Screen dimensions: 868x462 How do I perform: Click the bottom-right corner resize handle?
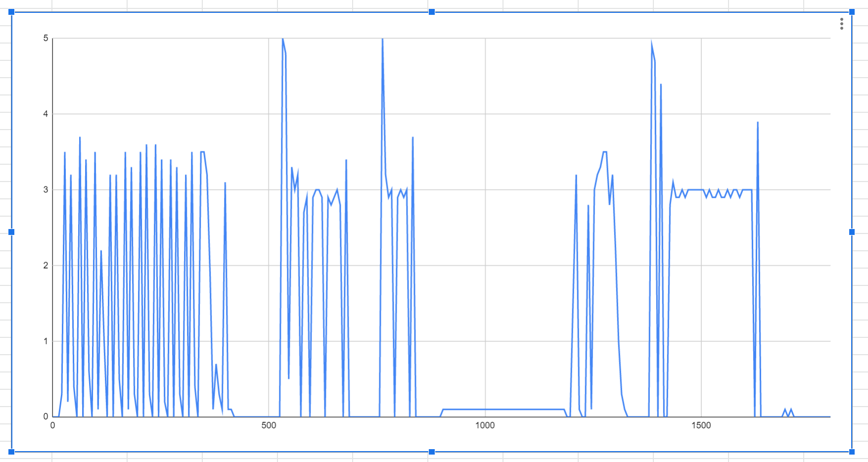click(852, 452)
